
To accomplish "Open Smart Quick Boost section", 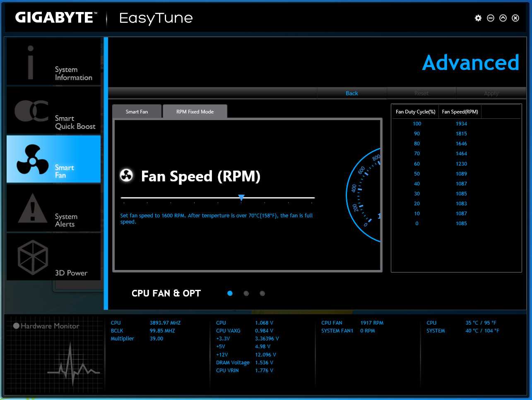I will pos(53,111).
